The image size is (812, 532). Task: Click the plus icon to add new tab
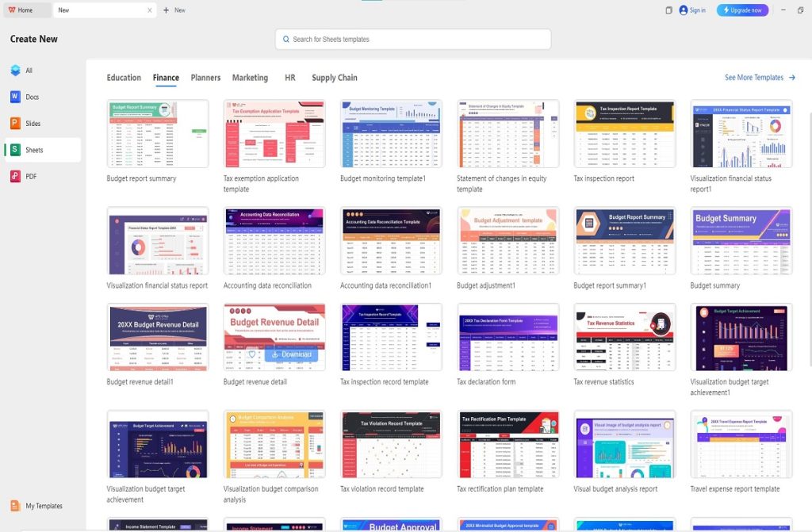(x=167, y=10)
